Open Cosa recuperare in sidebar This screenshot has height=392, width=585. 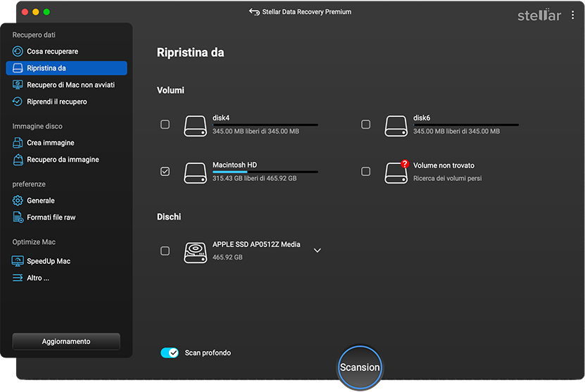66,51
